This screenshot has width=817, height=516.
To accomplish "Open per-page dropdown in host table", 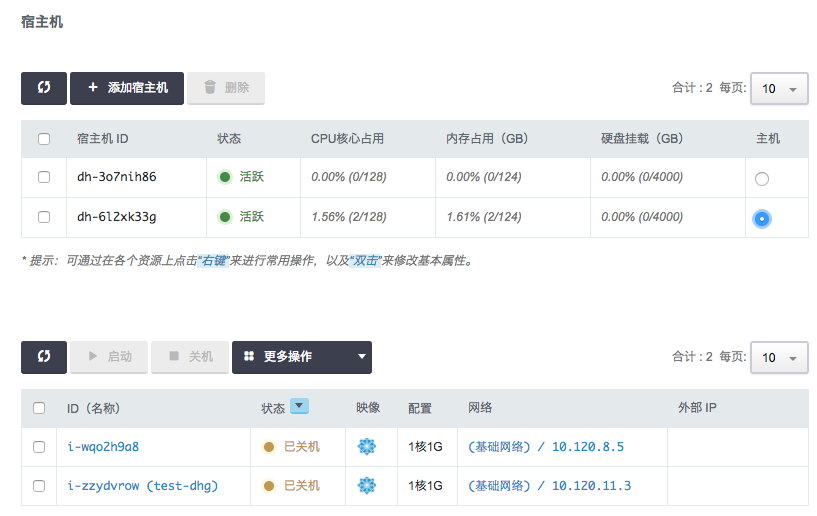I will click(x=779, y=89).
